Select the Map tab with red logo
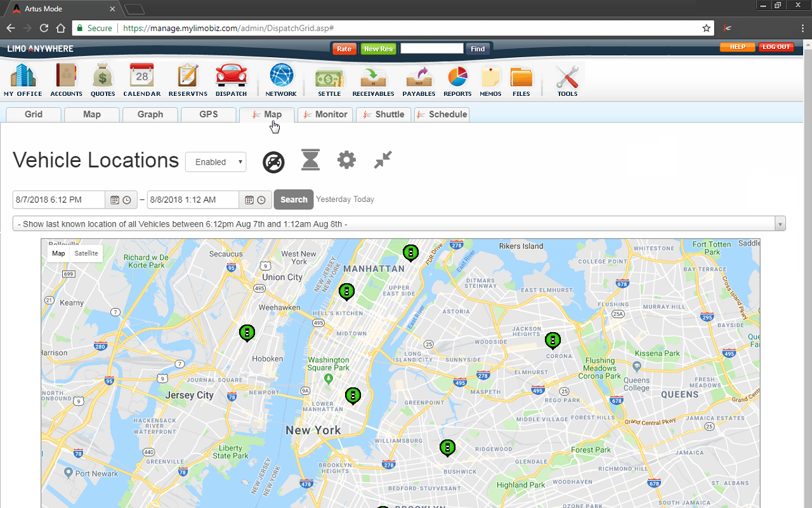This screenshot has height=508, width=812. [x=267, y=114]
